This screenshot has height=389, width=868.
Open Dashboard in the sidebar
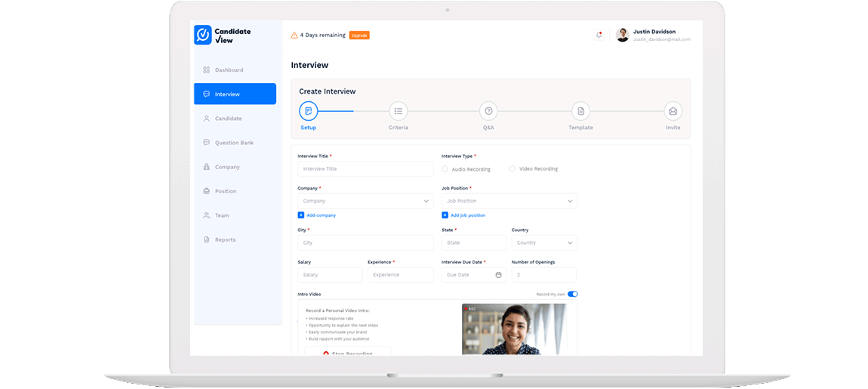(229, 70)
